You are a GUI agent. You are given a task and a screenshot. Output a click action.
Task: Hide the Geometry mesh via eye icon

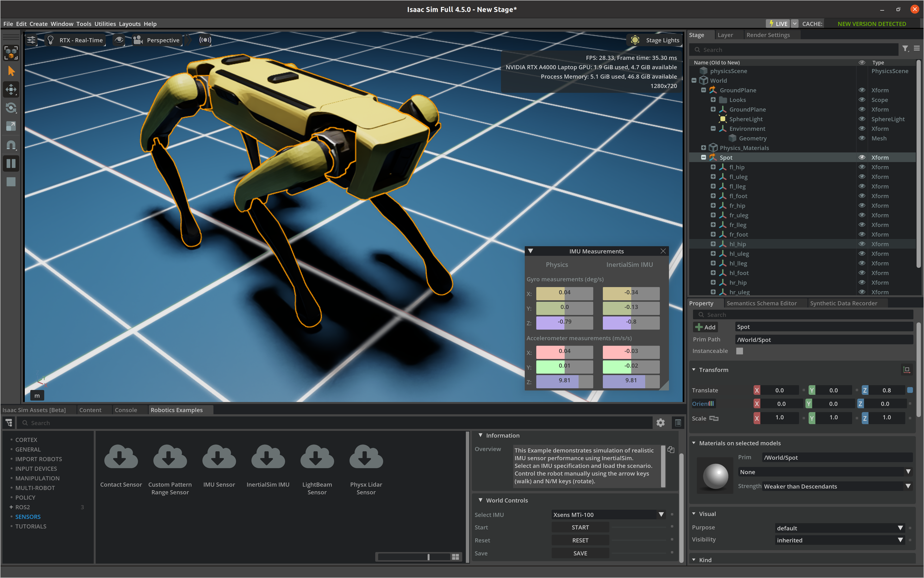(862, 138)
